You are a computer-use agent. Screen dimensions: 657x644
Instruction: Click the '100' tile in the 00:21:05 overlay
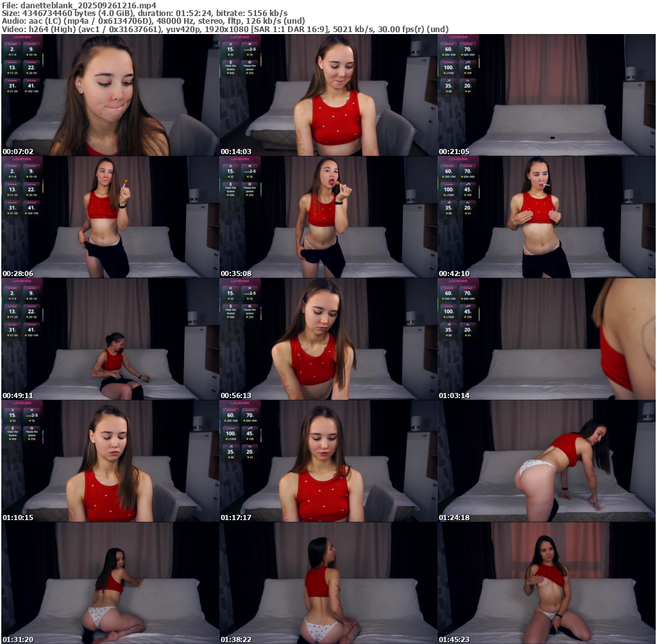[449, 68]
